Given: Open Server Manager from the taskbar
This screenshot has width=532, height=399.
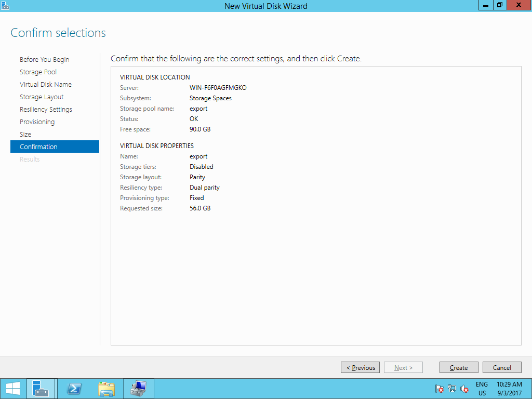Looking at the screenshot, I should (41, 388).
